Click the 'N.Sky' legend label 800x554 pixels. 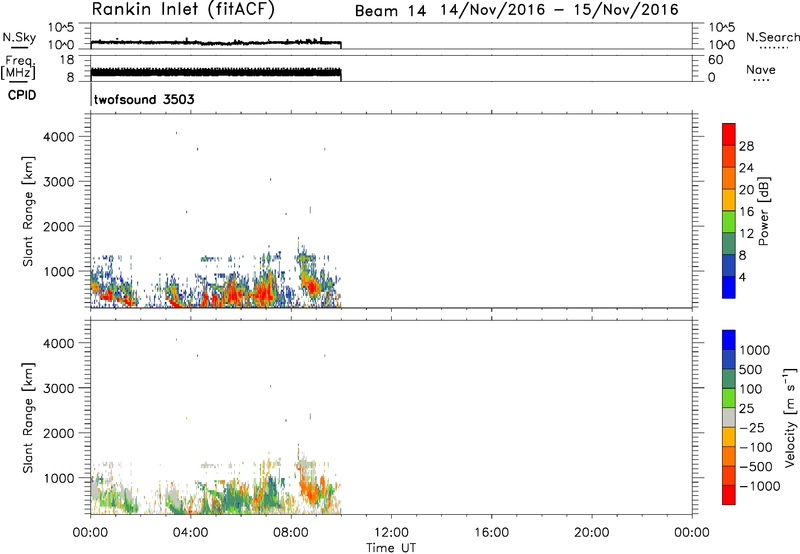click(19, 37)
